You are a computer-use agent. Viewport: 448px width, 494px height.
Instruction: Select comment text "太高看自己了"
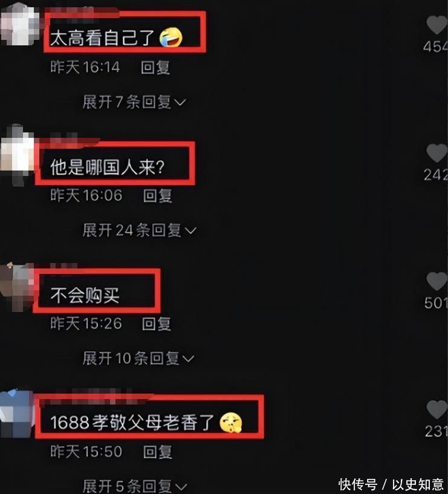[102, 38]
